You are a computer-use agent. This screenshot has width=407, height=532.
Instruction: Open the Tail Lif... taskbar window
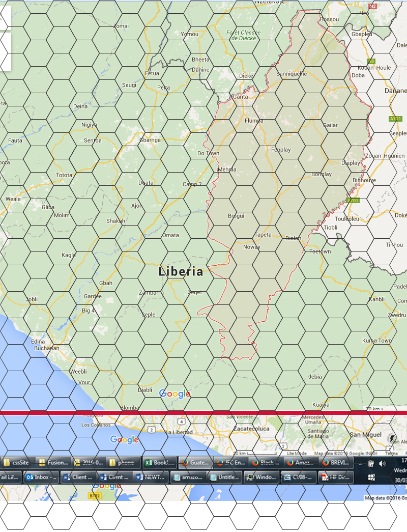click(x=10, y=478)
